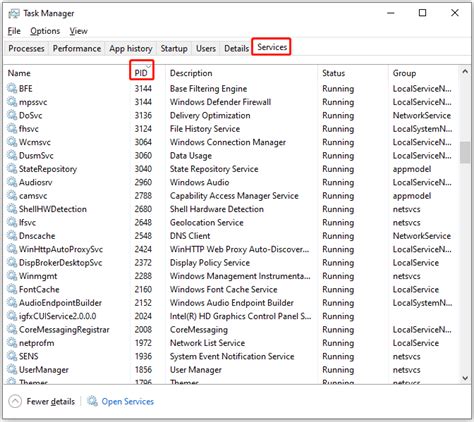Screen dimensions: 474x422
Task: Click the scrollbar down arrow
Action: (465, 378)
